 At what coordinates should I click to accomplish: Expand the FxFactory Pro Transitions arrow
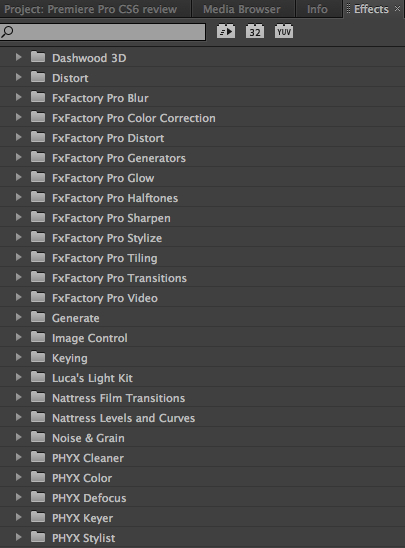coord(19,277)
